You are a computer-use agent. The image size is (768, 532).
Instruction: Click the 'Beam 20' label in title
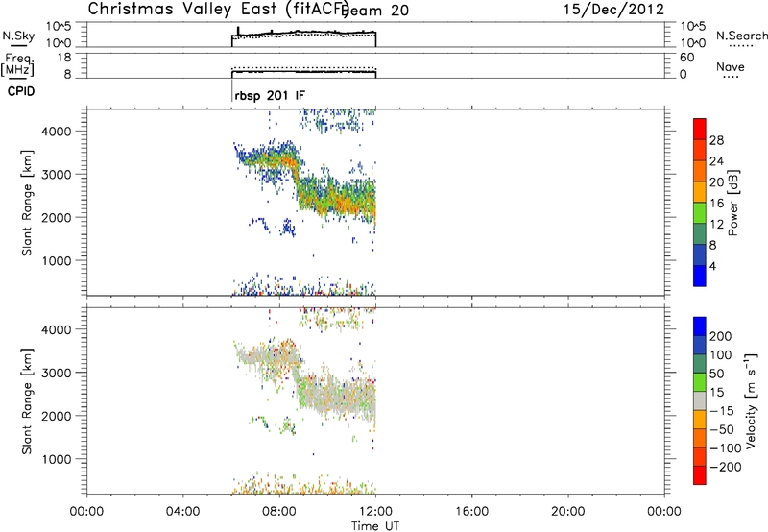pos(374,11)
